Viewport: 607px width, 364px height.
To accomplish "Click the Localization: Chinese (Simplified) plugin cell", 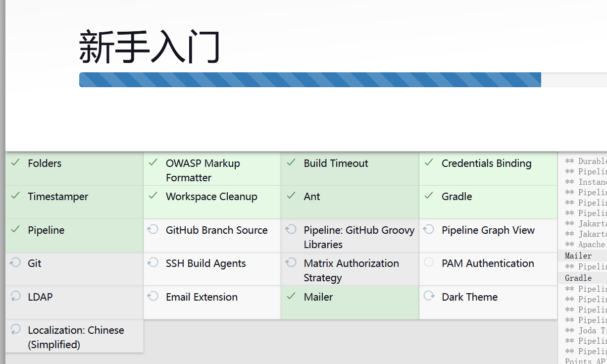I will 75,337.
